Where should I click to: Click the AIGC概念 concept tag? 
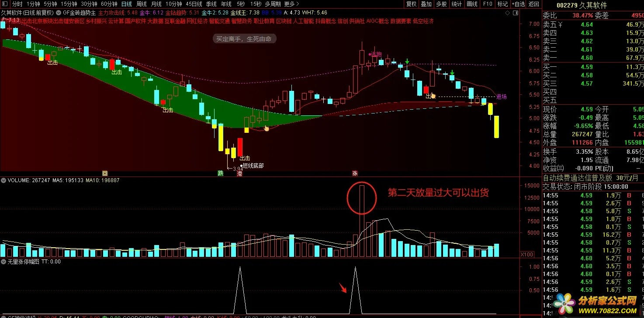(377, 21)
